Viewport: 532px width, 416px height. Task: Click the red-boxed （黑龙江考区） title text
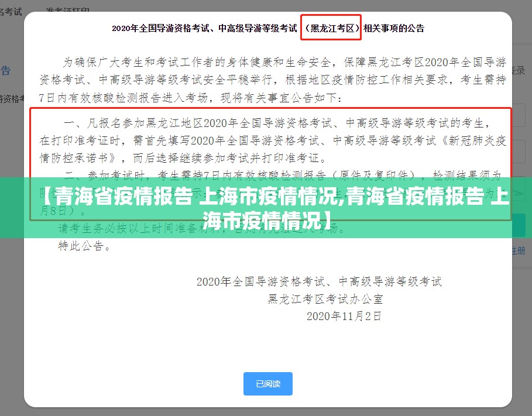pos(331,27)
